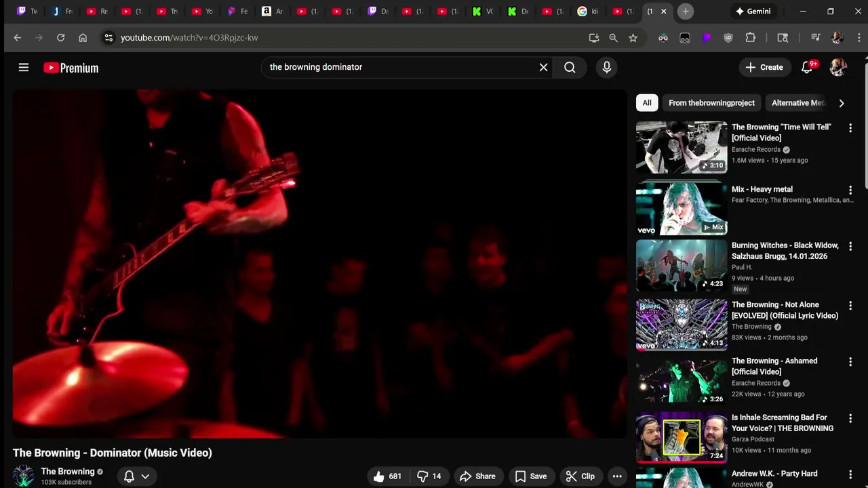868x488 pixels.
Task: Go back in browser history
Action: [x=18, y=38]
